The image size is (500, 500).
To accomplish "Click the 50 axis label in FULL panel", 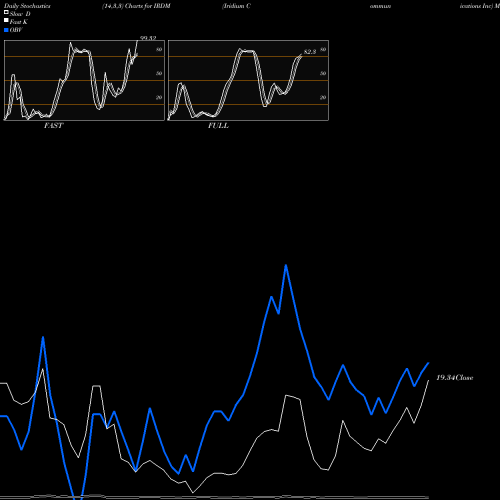I will pos(323,73).
